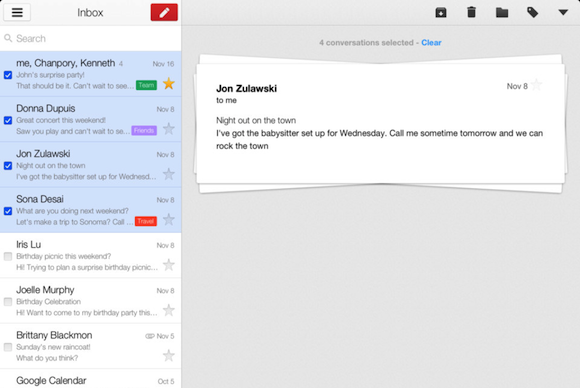The height and width of the screenshot is (388, 580).
Task: Uncheck the Donna Dupuis conversation
Action: pyautogui.click(x=8, y=121)
